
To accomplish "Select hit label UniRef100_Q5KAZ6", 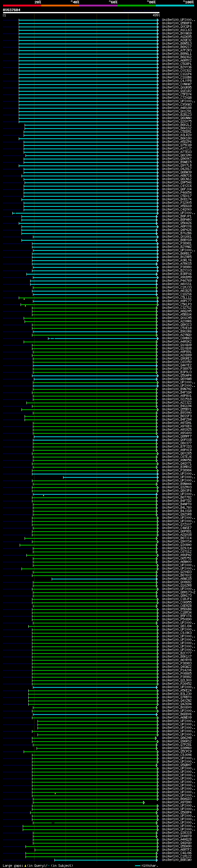I will 176,223.
